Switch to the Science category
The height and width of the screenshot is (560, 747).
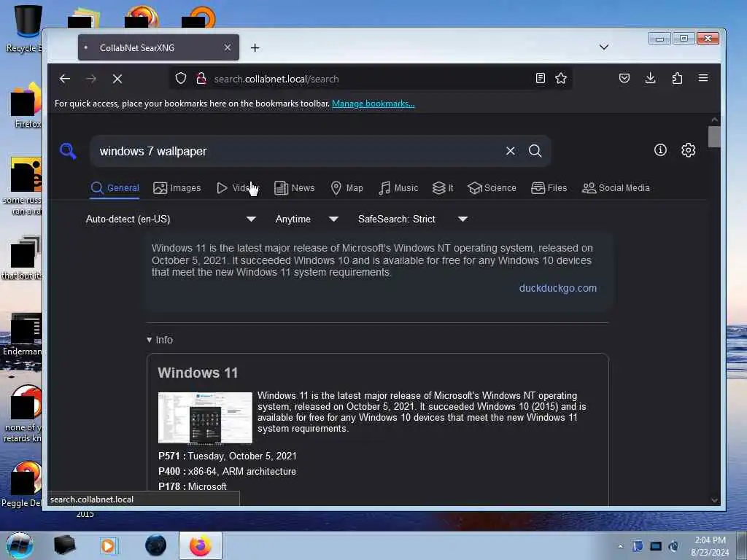point(492,188)
